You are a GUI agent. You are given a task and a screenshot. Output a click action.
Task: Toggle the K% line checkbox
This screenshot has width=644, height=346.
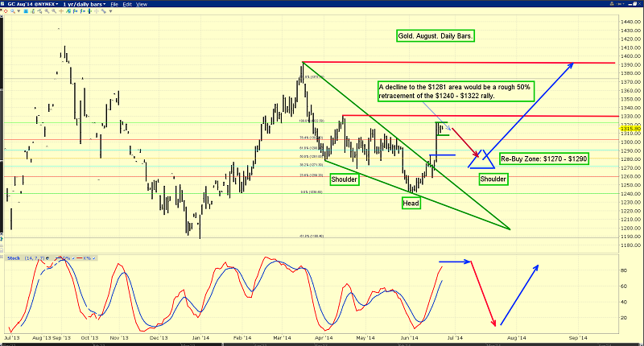(94, 258)
